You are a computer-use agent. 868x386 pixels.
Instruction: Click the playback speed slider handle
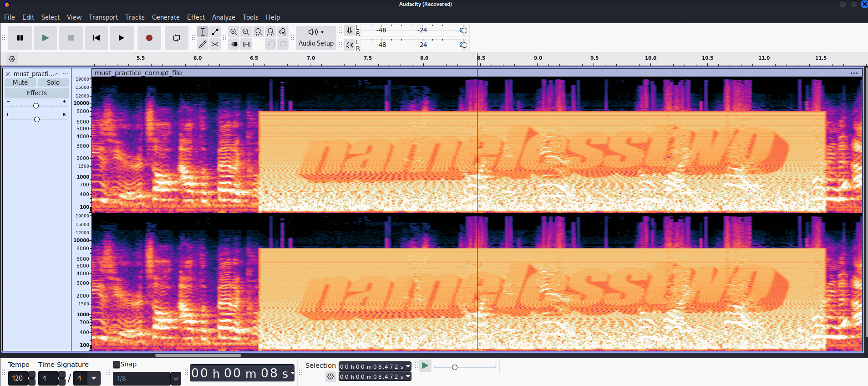(454, 367)
